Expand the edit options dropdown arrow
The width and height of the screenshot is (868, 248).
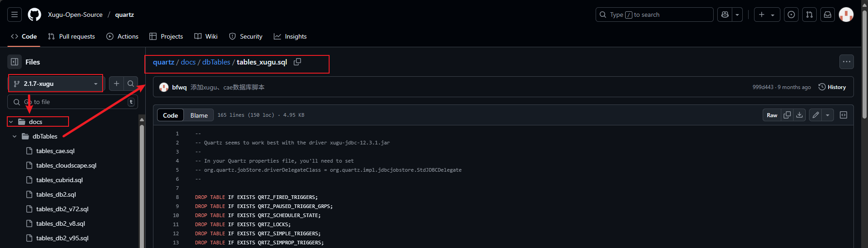[x=828, y=115]
